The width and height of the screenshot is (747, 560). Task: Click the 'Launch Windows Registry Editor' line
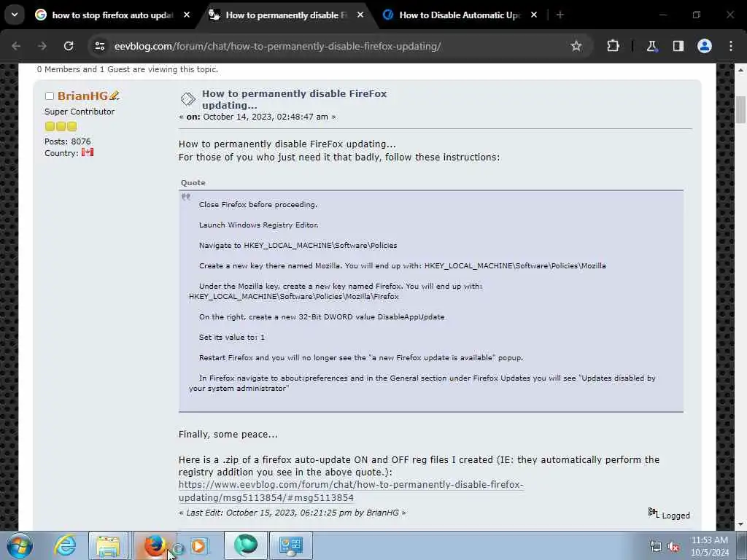tap(259, 225)
